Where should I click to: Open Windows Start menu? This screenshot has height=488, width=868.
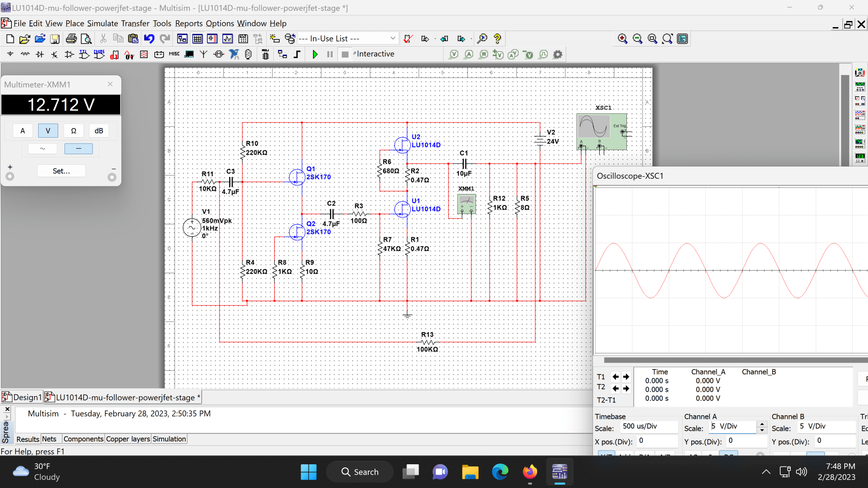309,472
